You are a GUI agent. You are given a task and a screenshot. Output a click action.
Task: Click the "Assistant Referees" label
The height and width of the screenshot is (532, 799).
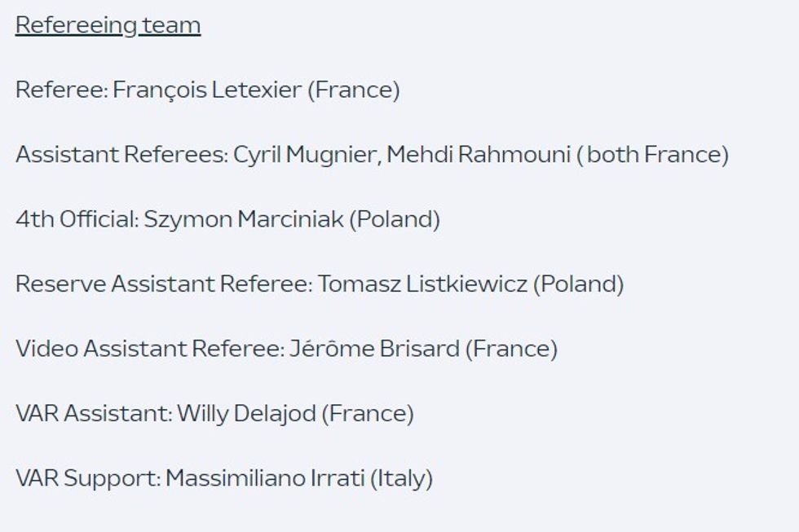(121, 155)
